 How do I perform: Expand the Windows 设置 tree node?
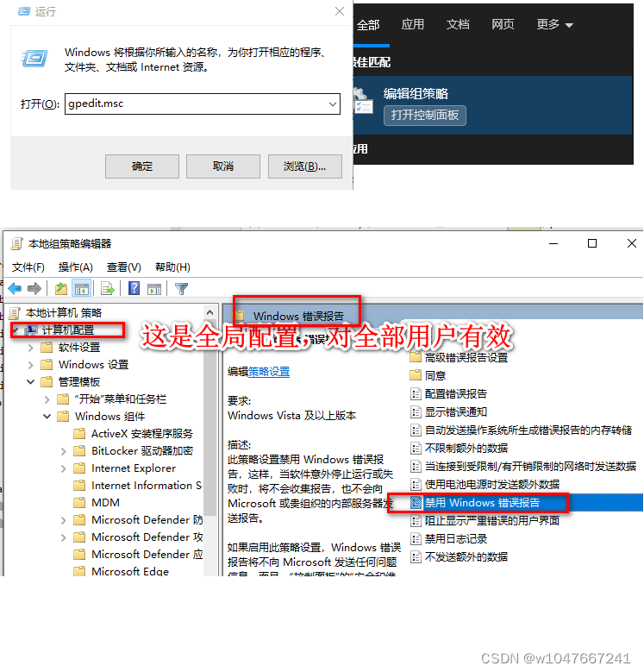30,365
